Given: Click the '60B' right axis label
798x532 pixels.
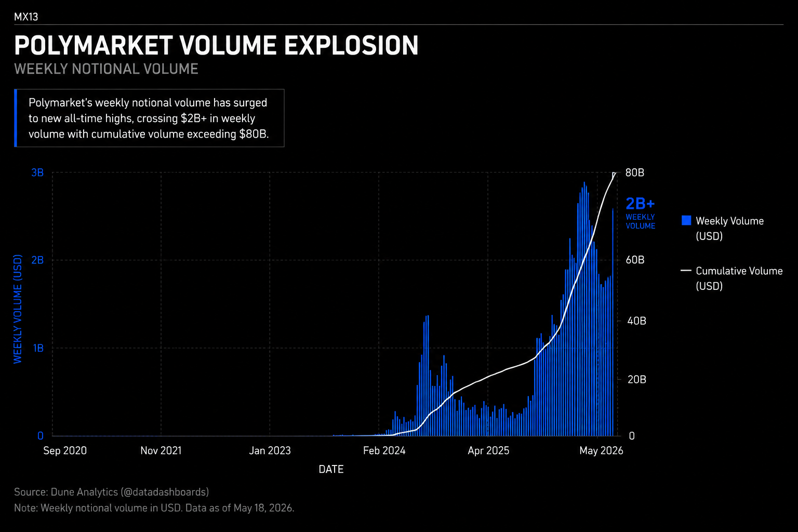Looking at the screenshot, I should click(x=635, y=260).
